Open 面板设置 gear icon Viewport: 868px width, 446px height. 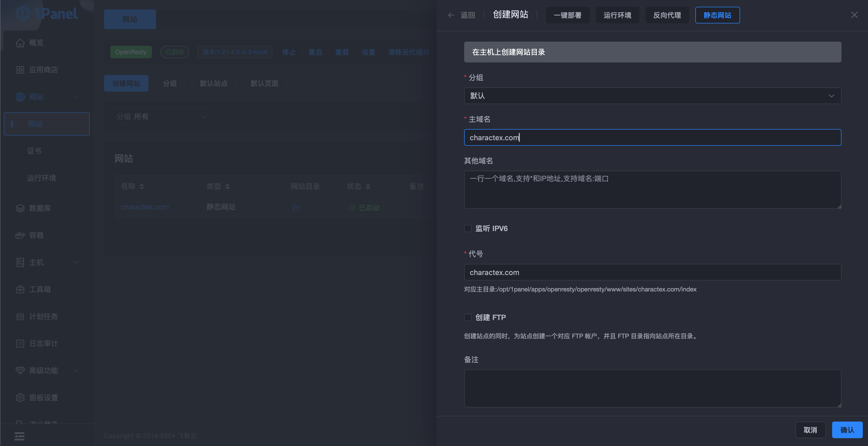point(20,398)
